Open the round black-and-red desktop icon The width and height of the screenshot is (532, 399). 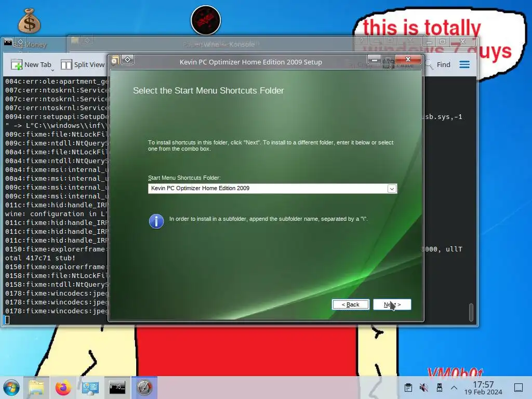[206, 20]
